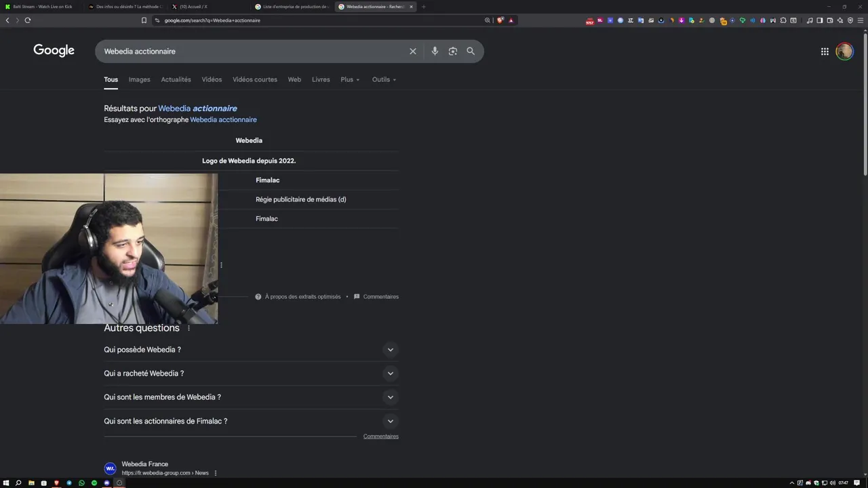Screen dimensions: 868x488
Task: Open the media control music-note icon
Action: click(810, 20)
